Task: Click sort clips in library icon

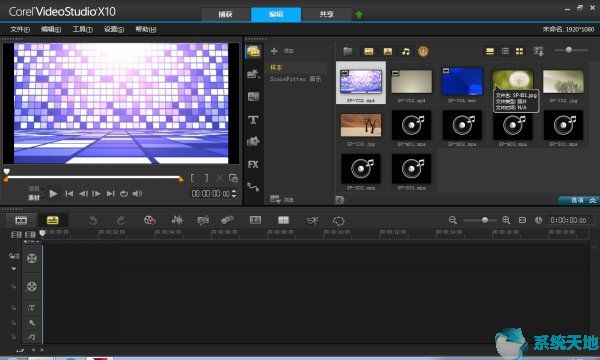Action: pos(538,51)
